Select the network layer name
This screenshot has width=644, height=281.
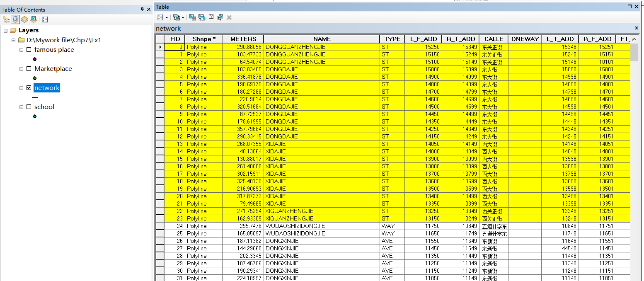tap(47, 88)
